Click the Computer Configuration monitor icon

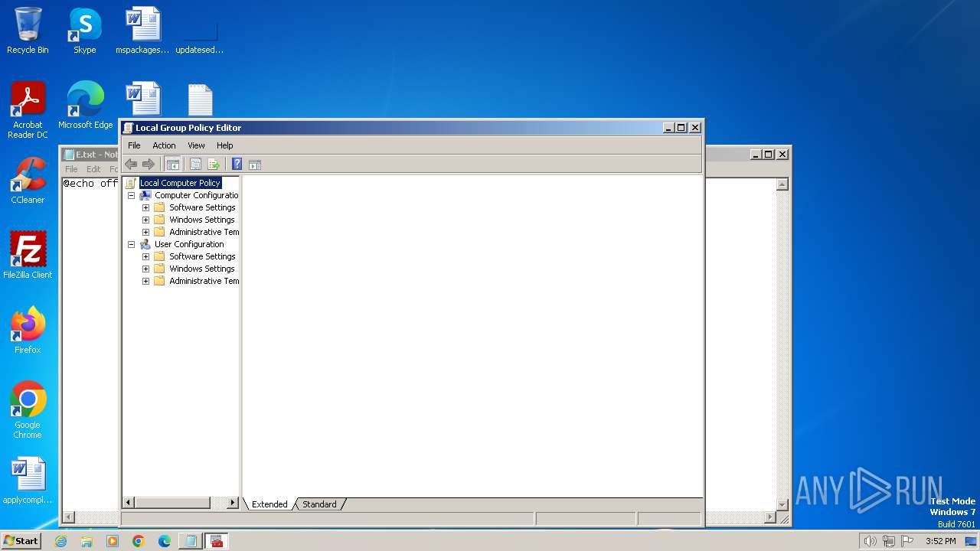click(145, 195)
